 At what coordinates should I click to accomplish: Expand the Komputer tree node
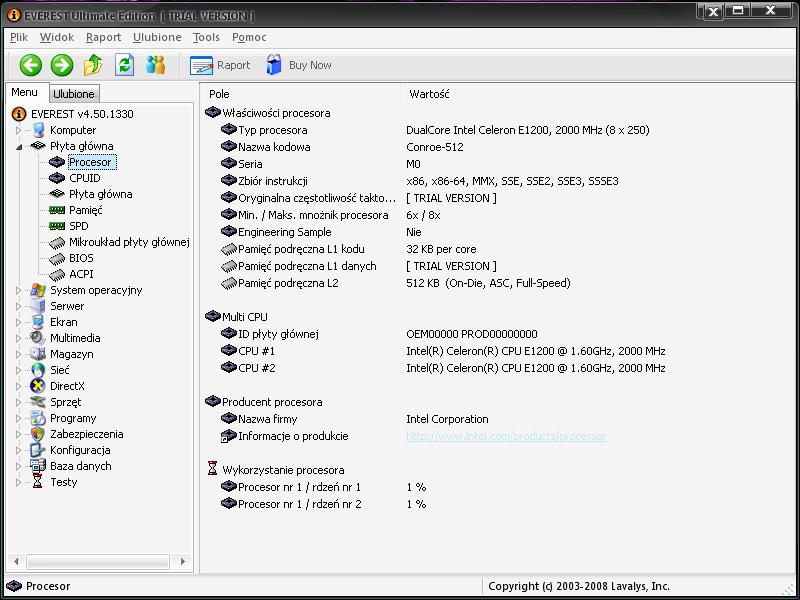[x=18, y=131]
